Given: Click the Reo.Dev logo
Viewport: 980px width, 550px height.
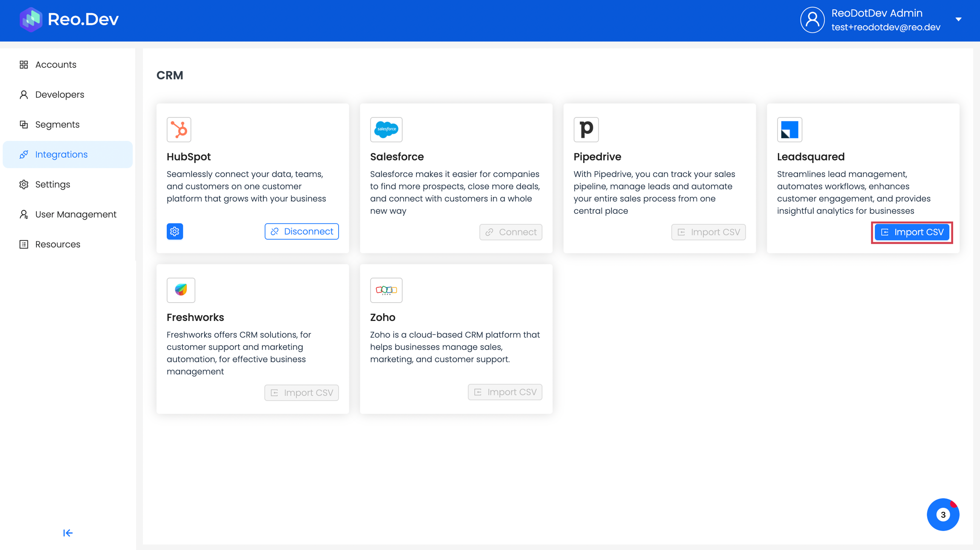Looking at the screenshot, I should pyautogui.click(x=69, y=20).
